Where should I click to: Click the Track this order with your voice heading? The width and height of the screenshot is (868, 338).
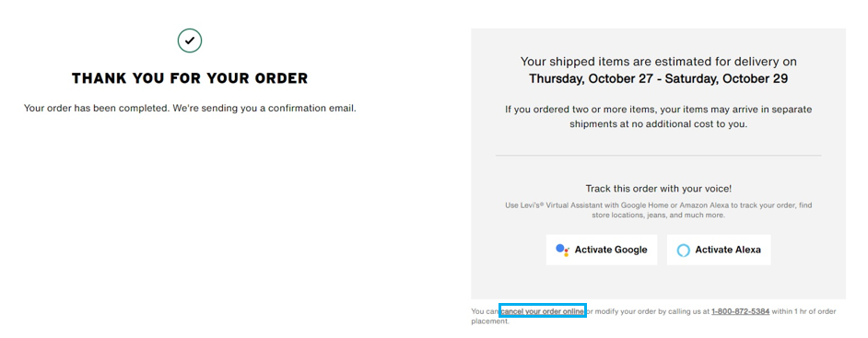[658, 189]
